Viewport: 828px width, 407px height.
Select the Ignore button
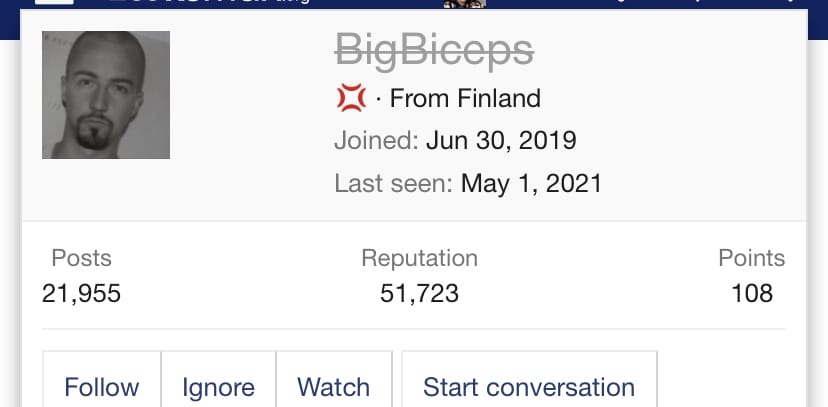click(219, 387)
